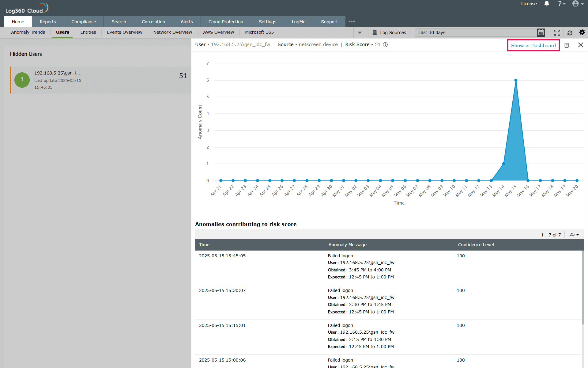The image size is (588, 368).
Task: Click Show in Dashboard link
Action: pyautogui.click(x=533, y=45)
